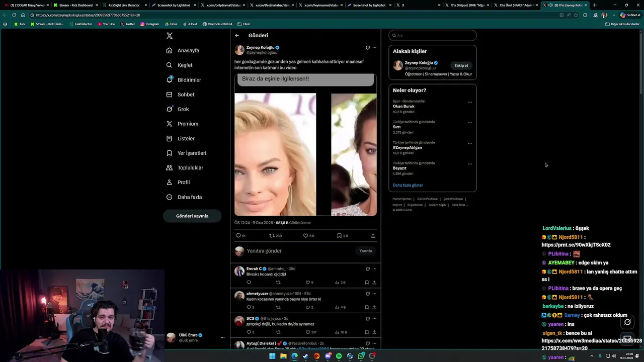
Task: Open the post video thumbnail
Action: (x=305, y=145)
